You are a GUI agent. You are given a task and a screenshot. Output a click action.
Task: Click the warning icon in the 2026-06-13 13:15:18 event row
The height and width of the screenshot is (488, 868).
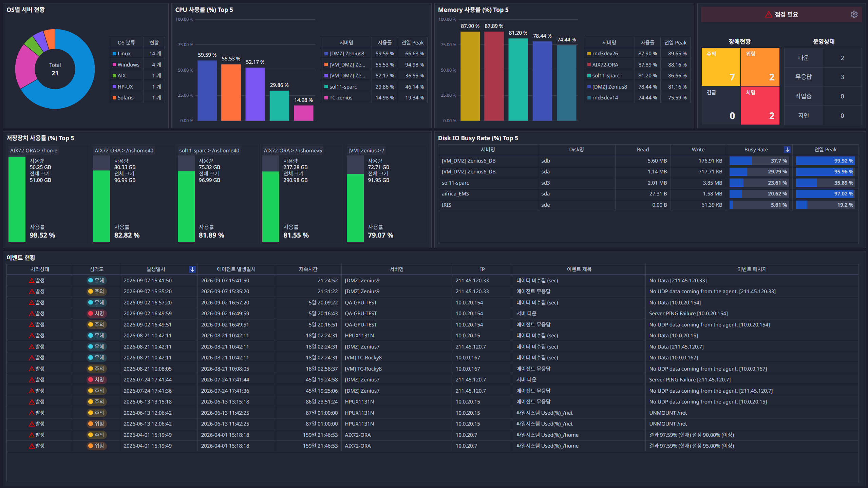tap(32, 402)
